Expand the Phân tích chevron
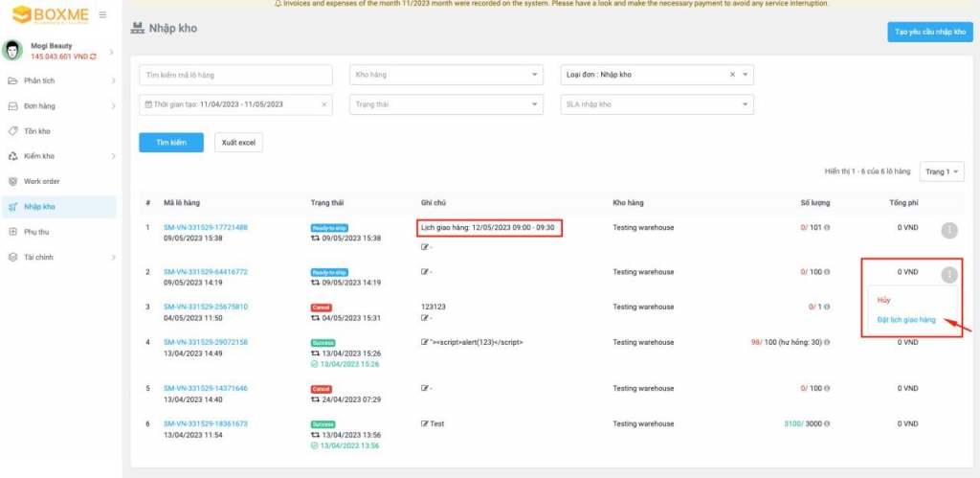This screenshot has height=478, width=980. [x=113, y=80]
